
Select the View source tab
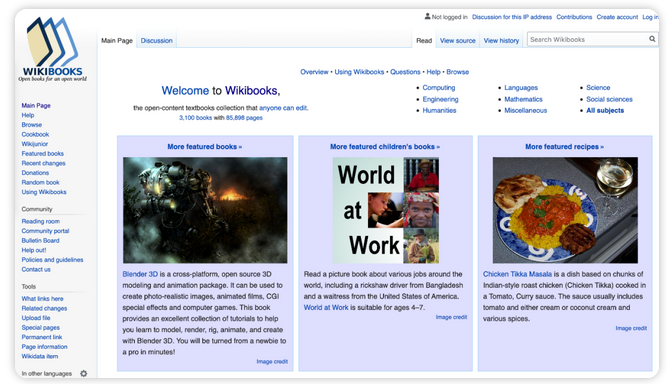click(x=458, y=40)
